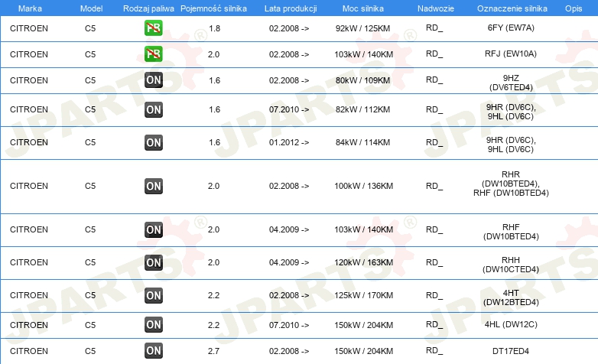598x364 pixels.
Task: Click the Pojemność silnika column header
Action: (213, 8)
